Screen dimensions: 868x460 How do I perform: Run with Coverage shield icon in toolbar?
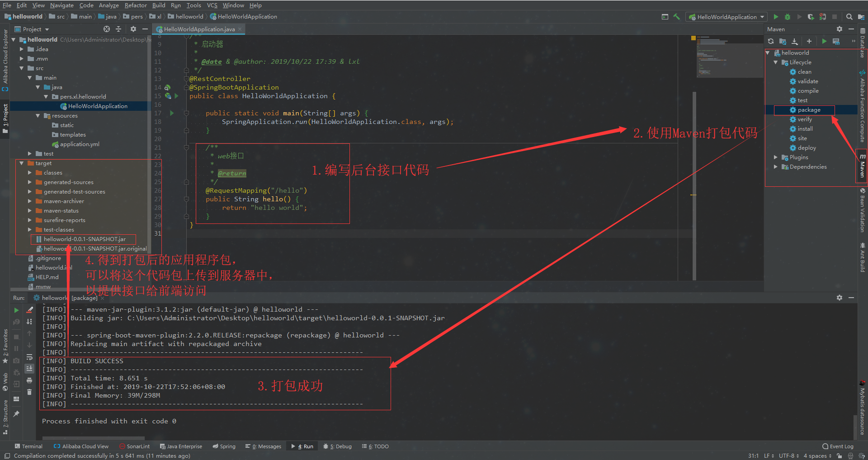pyautogui.click(x=811, y=17)
